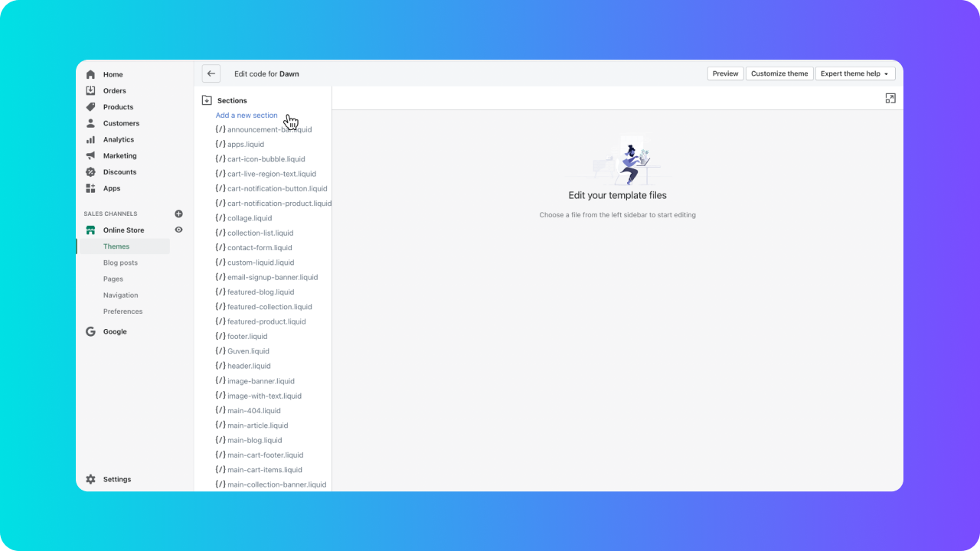
Task: Click the Customize theme button
Action: [779, 73]
